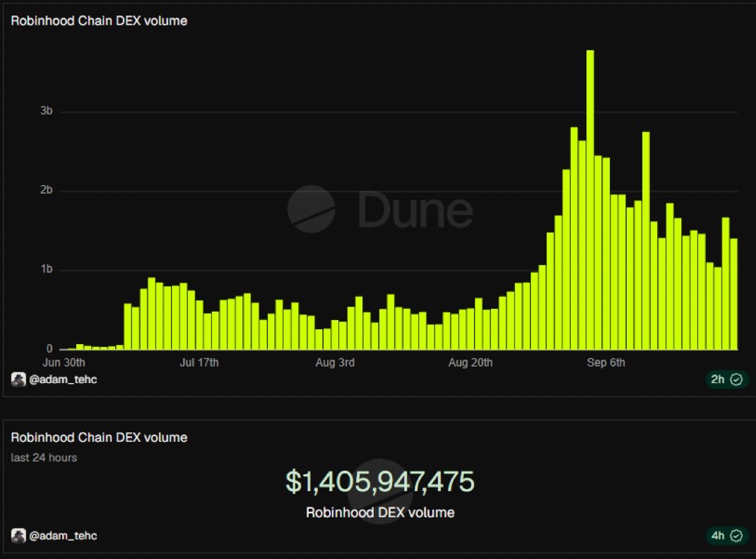Screen dimensions: 756x559
Task: Click the 0 y-axis label
Action: [x=49, y=348]
